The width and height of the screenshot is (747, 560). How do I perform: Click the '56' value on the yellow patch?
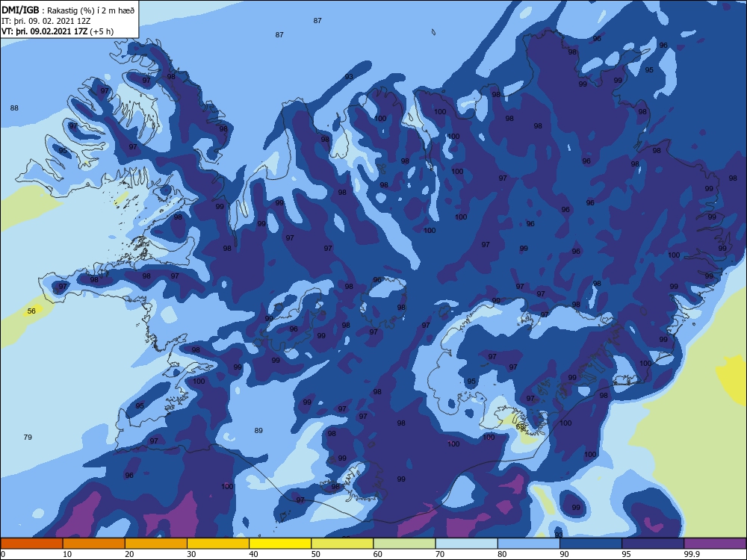(31, 311)
